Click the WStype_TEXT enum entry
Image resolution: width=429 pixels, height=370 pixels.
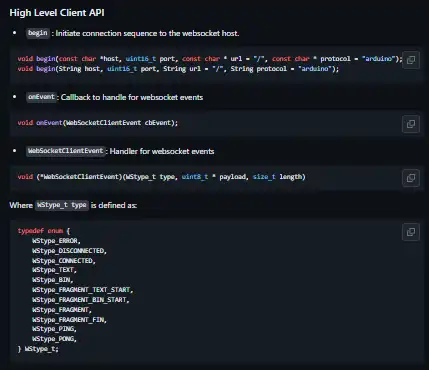tap(54, 270)
